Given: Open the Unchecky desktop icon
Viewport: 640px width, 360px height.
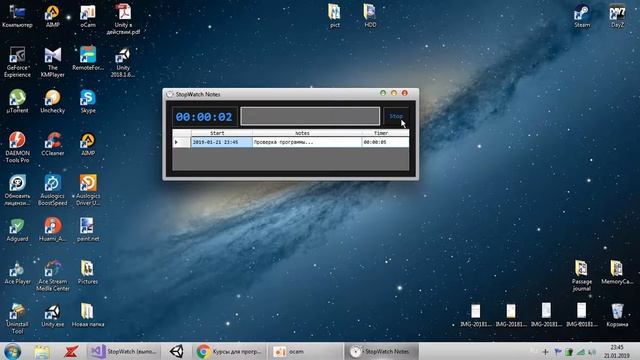Looking at the screenshot, I should click(x=53, y=101).
